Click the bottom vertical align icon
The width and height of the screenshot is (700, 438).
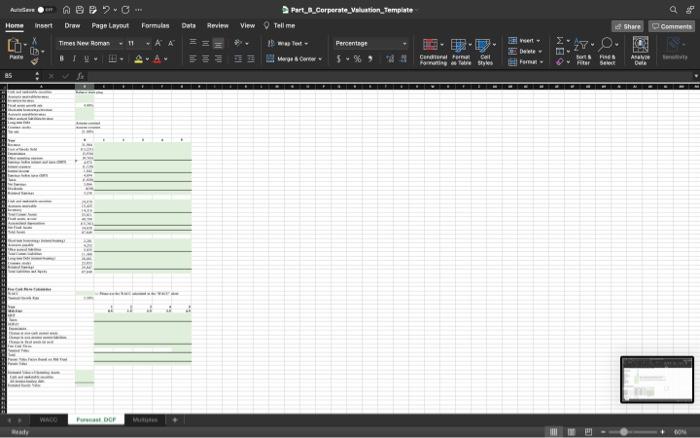(x=218, y=43)
